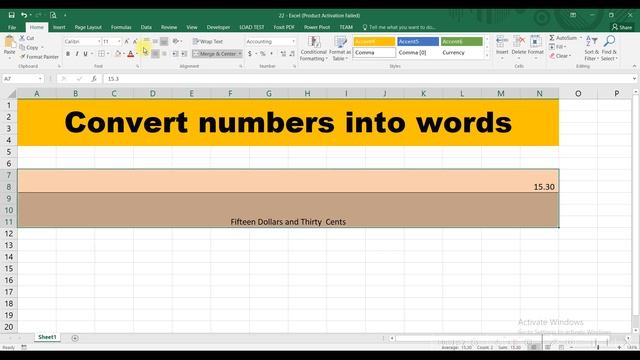Toggle the Center alignment button

[155, 54]
